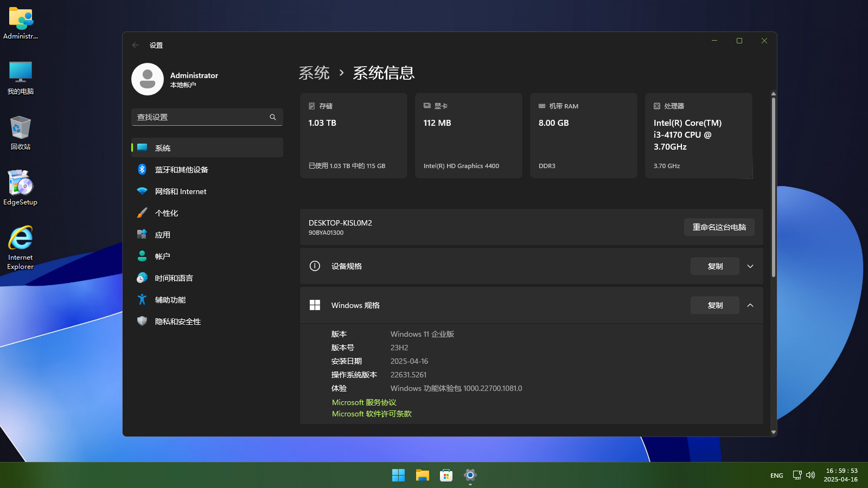The width and height of the screenshot is (868, 488).
Task: Open Microsoft 软件许可条款 link
Action: pos(372,414)
